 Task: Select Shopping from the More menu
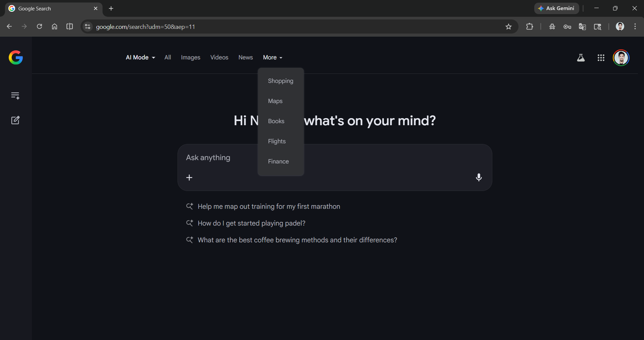click(281, 81)
